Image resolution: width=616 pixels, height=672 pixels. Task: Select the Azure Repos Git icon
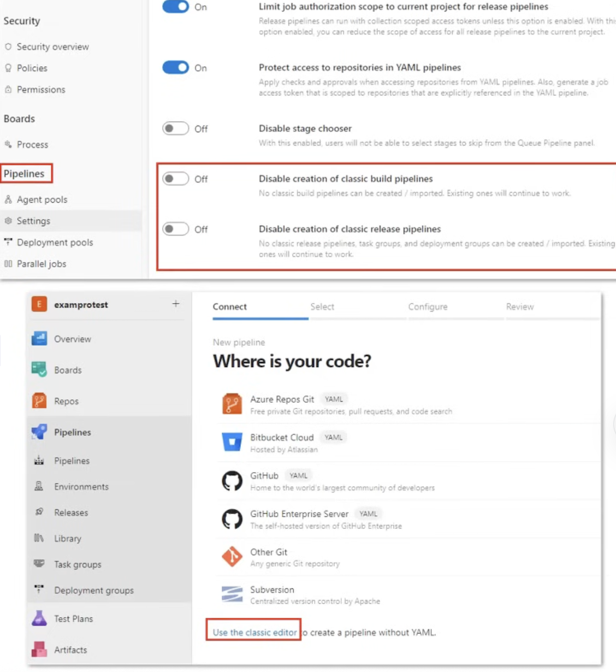click(232, 404)
